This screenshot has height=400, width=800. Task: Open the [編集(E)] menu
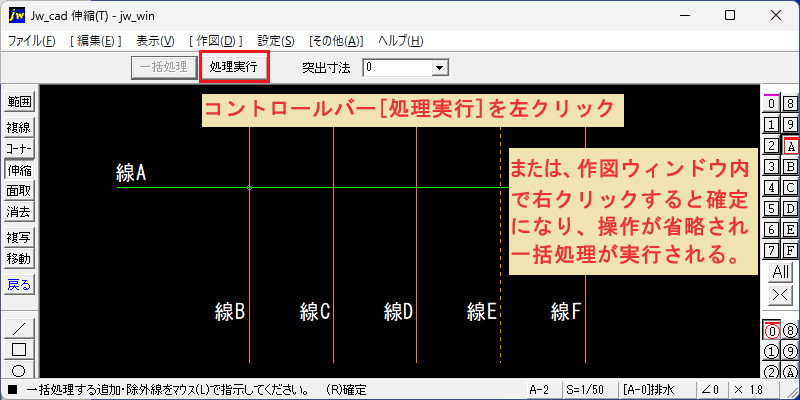tap(96, 41)
